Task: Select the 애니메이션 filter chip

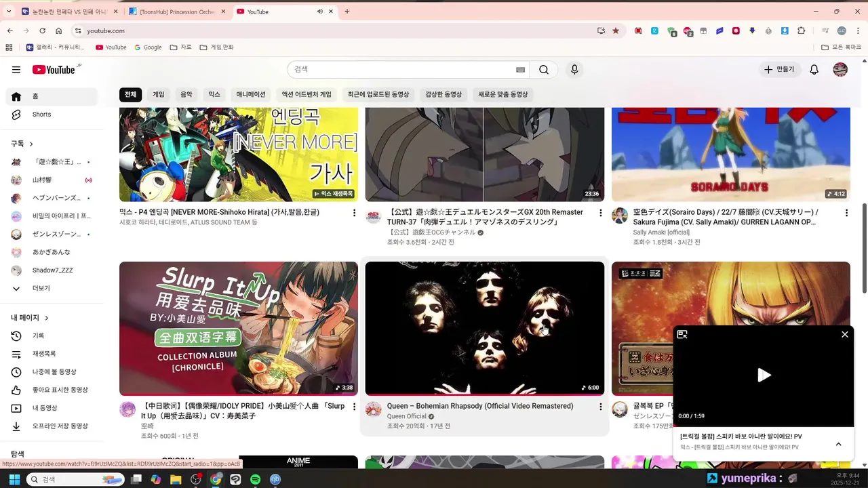Action: [x=251, y=94]
